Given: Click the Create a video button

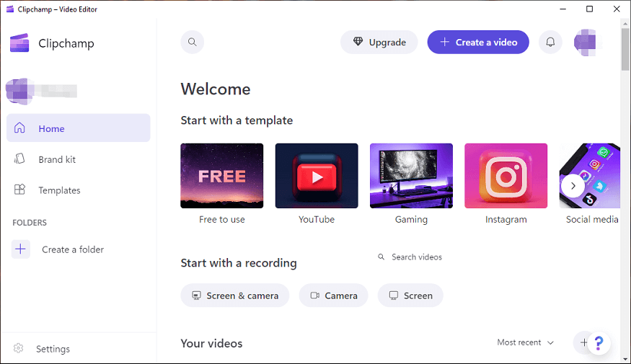Looking at the screenshot, I should click(x=478, y=42).
